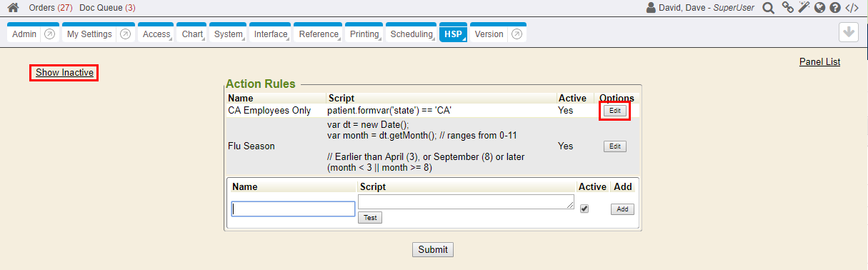Edit the CA Employees Only rule
The width and height of the screenshot is (868, 270).
(614, 111)
